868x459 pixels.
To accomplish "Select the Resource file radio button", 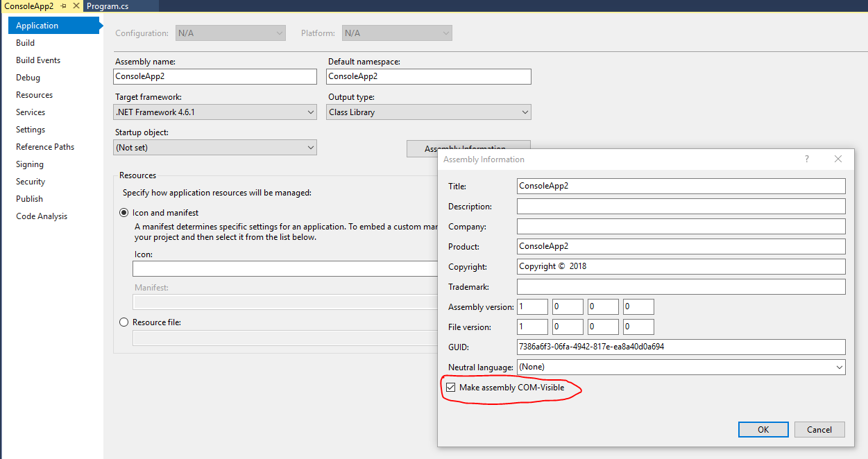I will point(124,322).
